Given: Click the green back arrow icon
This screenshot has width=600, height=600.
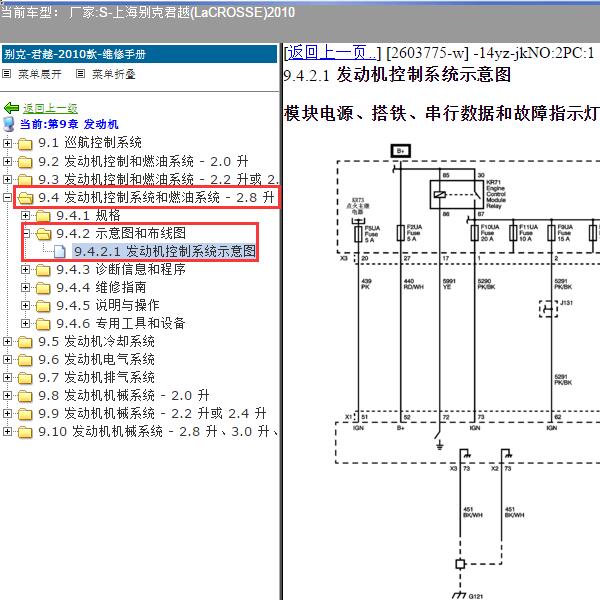Looking at the screenshot, I should pyautogui.click(x=11, y=108).
